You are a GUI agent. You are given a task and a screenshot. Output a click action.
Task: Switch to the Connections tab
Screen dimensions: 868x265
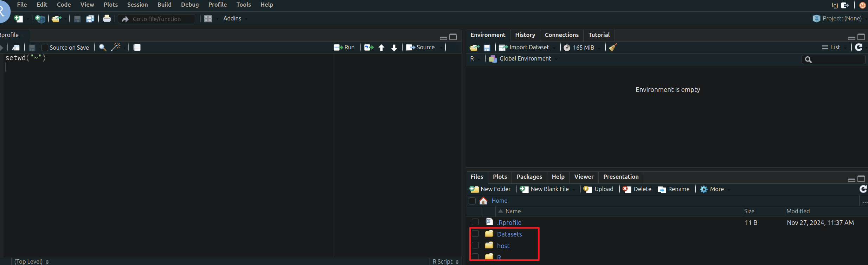pyautogui.click(x=561, y=35)
